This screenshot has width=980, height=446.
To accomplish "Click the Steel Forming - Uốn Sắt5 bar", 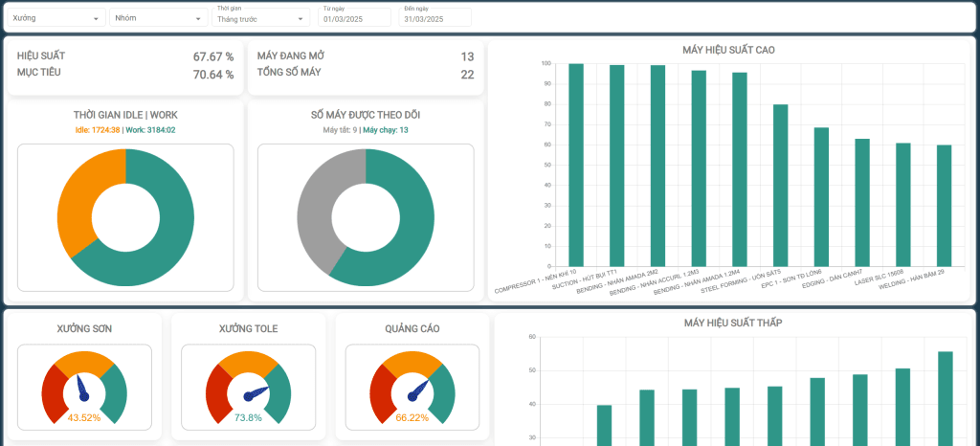I will click(781, 186).
